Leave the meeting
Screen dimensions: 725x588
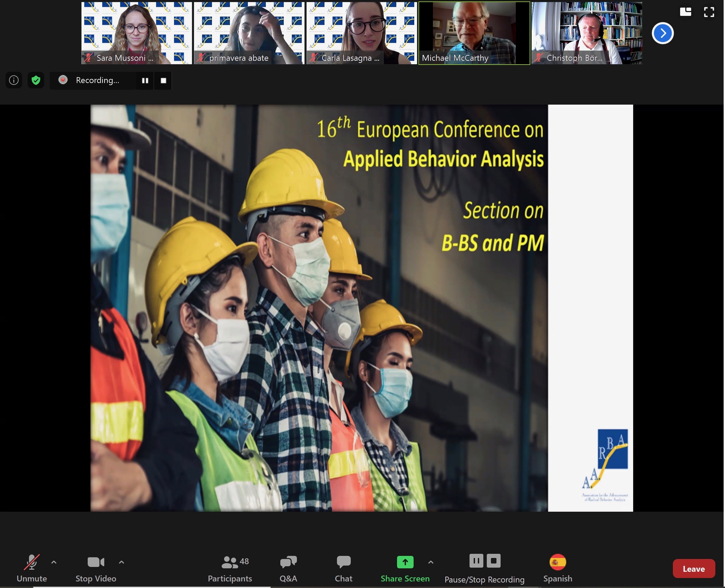click(694, 569)
